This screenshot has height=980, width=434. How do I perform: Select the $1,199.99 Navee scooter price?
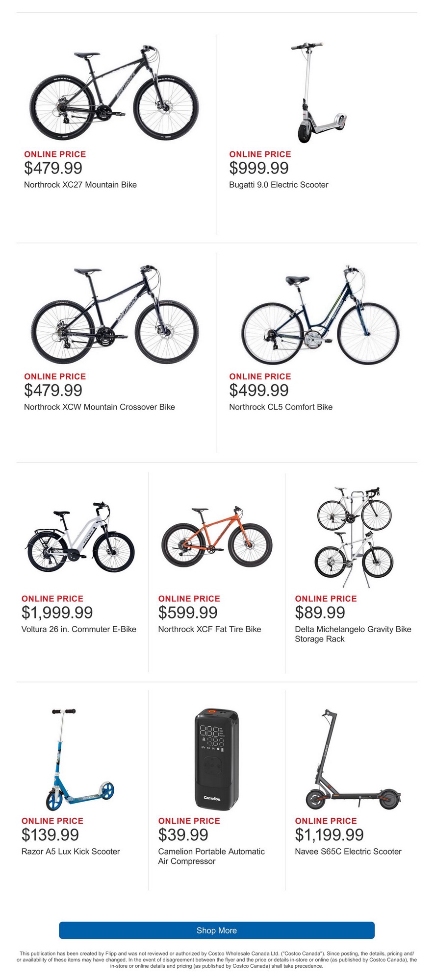click(329, 834)
